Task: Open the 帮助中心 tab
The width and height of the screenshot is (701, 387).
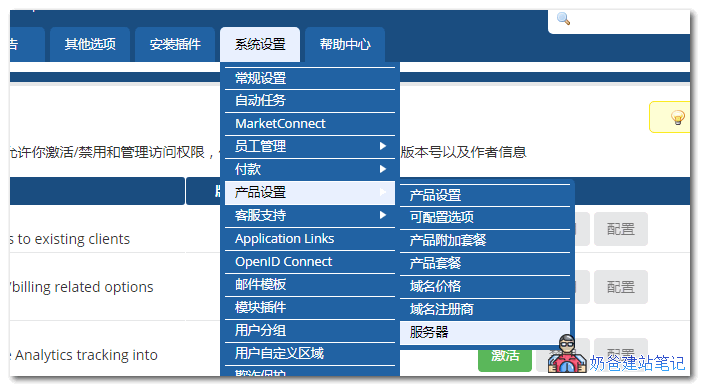Action: (345, 44)
